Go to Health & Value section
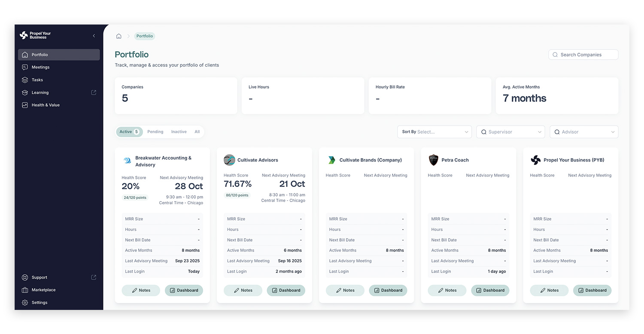Viewport: 644px width, 334px height. pos(46,105)
